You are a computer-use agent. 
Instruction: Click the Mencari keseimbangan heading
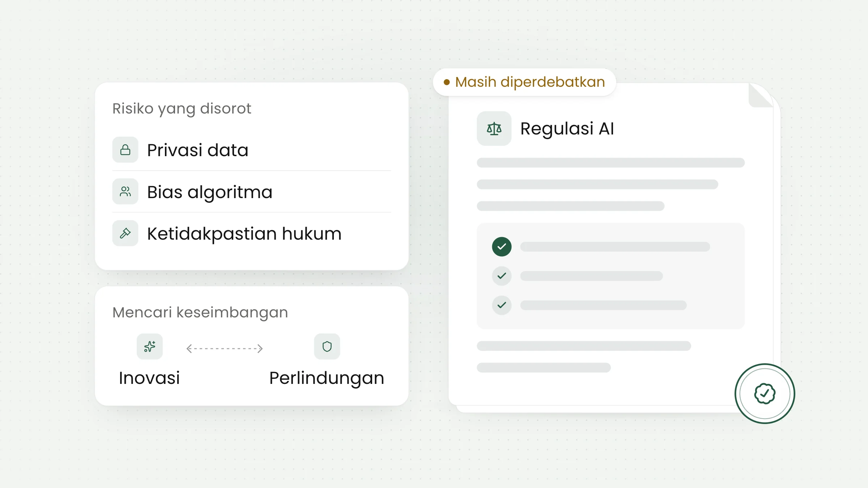pos(200,312)
